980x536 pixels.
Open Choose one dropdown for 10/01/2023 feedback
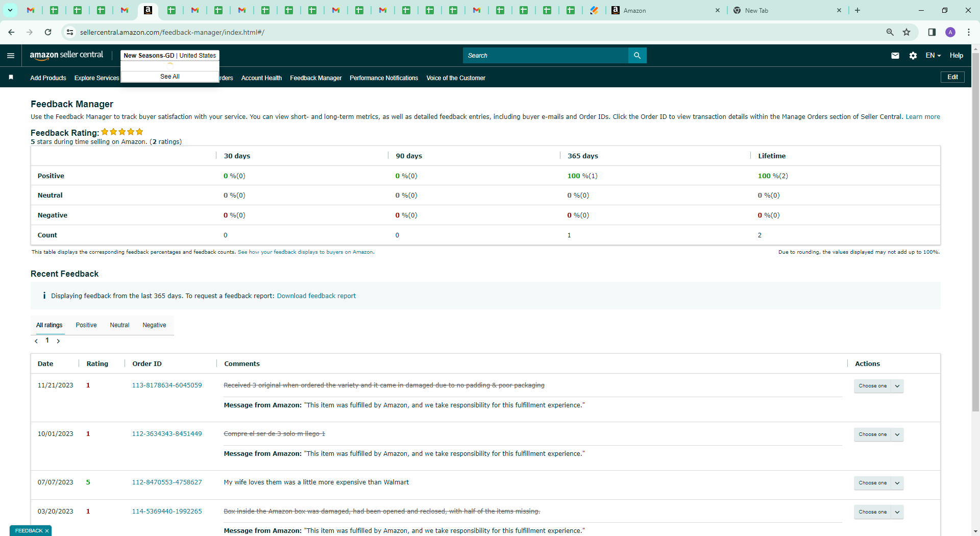878,434
